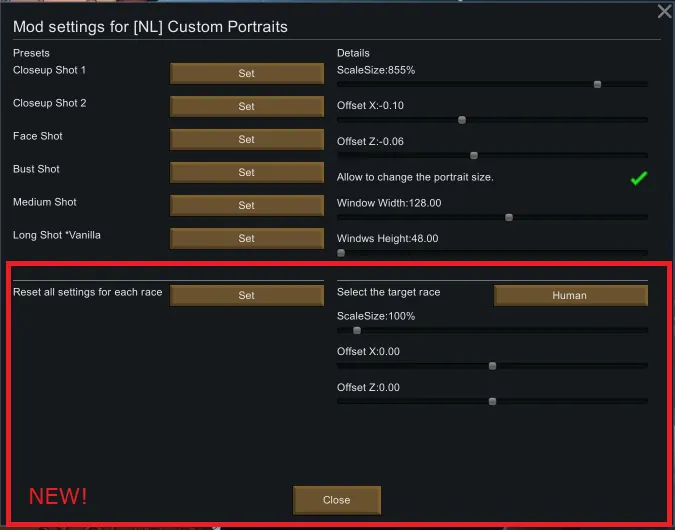Open the Human target race selector
The width and height of the screenshot is (675, 530).
570,295
